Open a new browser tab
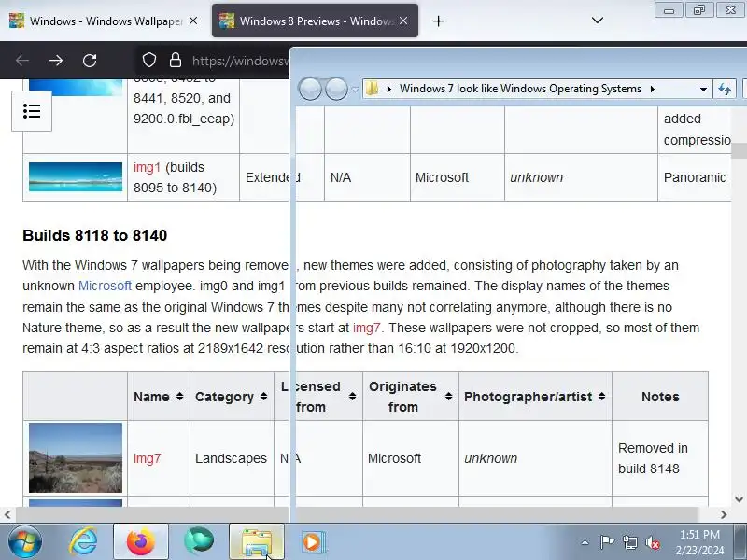 (x=438, y=21)
